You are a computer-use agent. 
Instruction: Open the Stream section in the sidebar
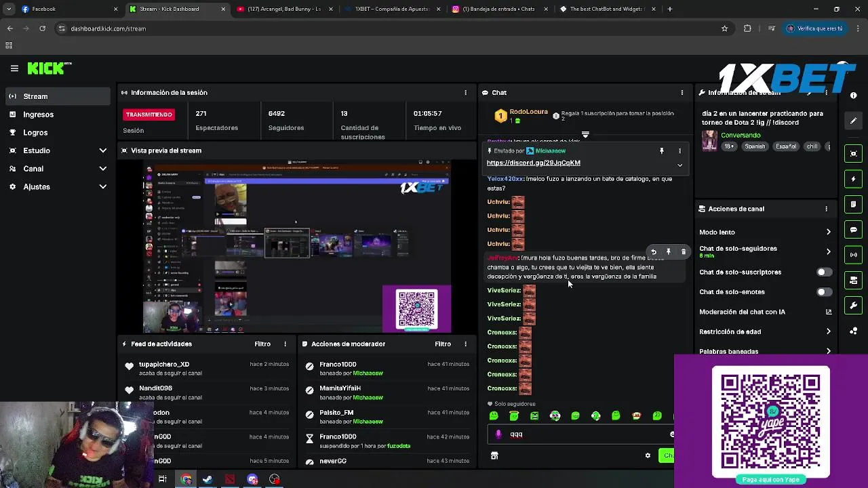[x=57, y=96]
